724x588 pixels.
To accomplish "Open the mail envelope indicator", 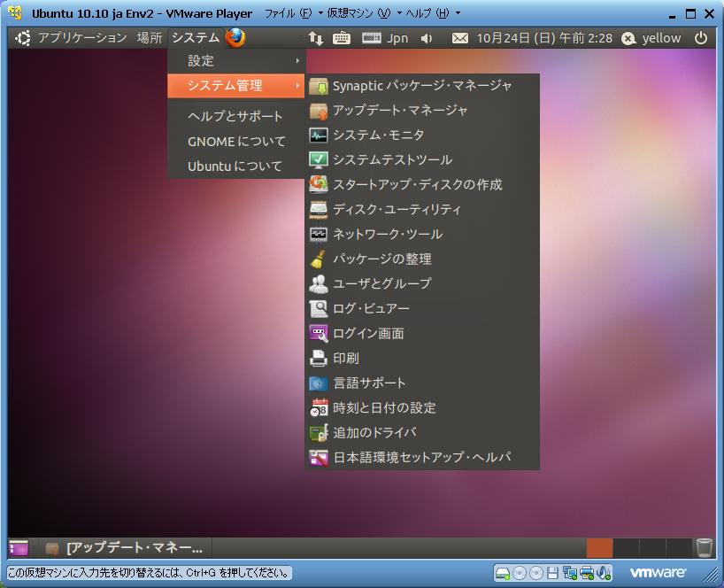I will click(460, 38).
